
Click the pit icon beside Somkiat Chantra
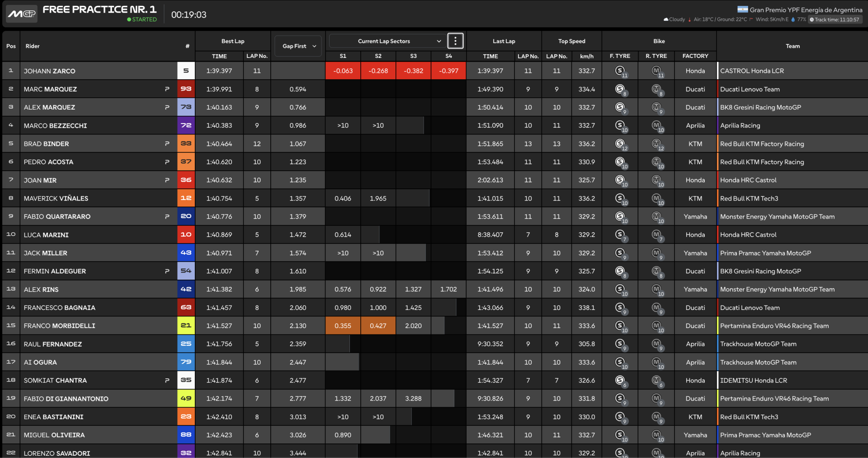[x=167, y=381]
